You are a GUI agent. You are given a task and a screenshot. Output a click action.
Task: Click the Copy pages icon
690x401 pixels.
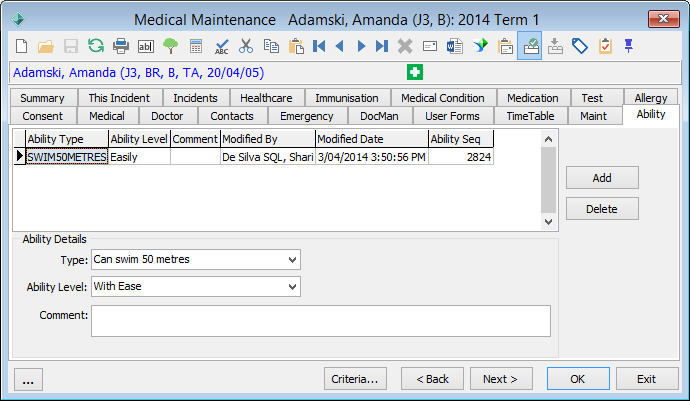coord(271,46)
